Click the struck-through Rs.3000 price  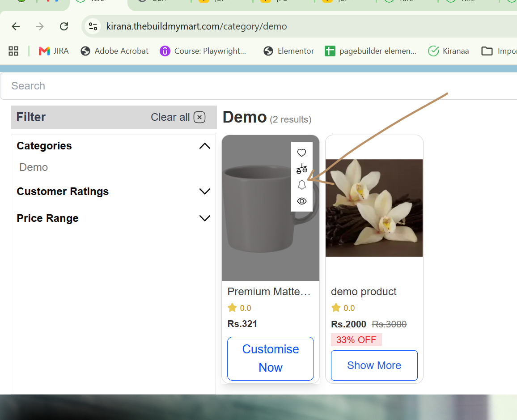pyautogui.click(x=390, y=324)
